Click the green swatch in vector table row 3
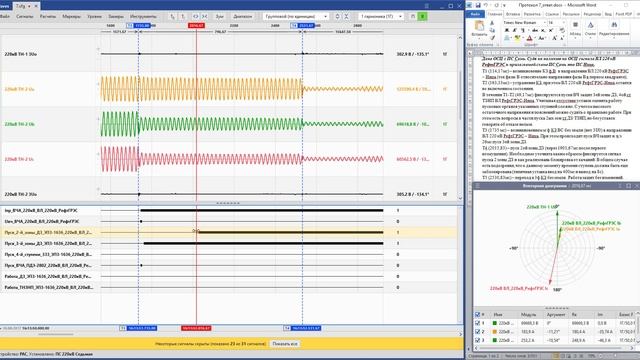This screenshot has width=640, height=360. point(495,340)
